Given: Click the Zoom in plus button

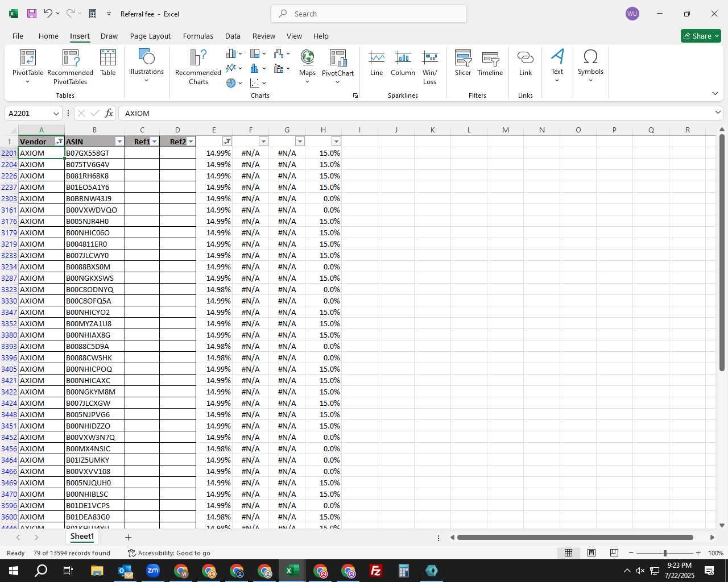Looking at the screenshot, I should [698, 553].
